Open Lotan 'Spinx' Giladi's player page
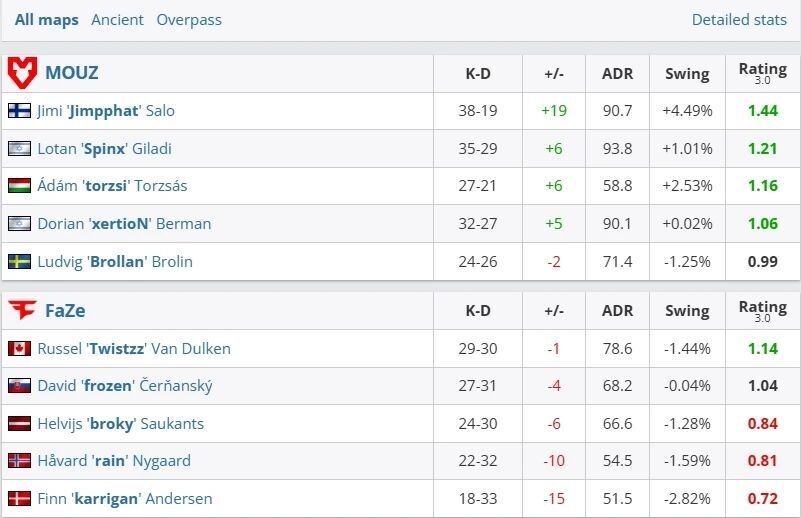Screen dimensions: 801x518 (104, 149)
